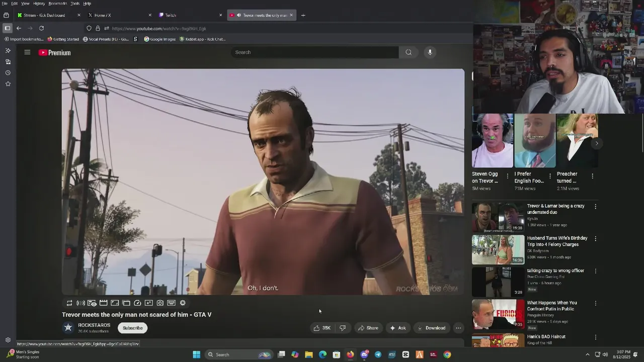Open options for Trevor & Lamar video
This screenshot has width=644, height=362.
pos(596,207)
